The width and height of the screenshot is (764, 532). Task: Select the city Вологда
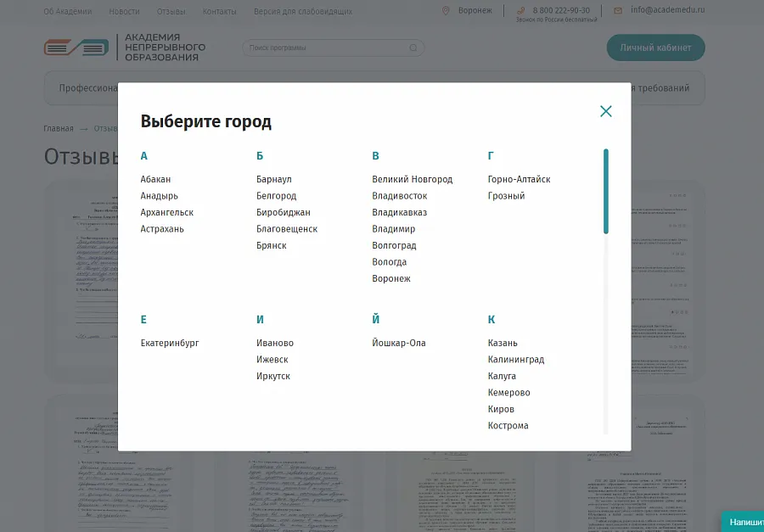(x=390, y=262)
